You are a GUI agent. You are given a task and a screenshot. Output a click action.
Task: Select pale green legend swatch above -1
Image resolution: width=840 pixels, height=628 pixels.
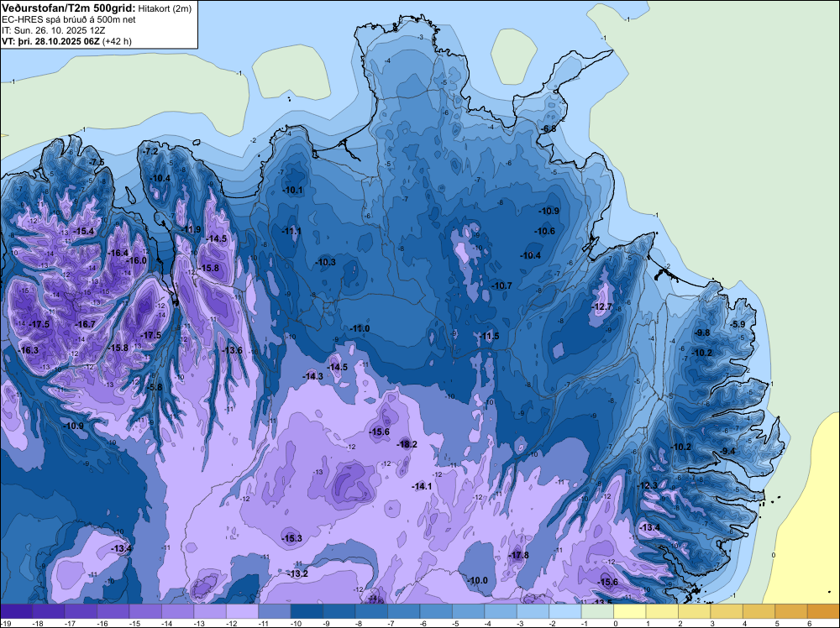(x=597, y=611)
